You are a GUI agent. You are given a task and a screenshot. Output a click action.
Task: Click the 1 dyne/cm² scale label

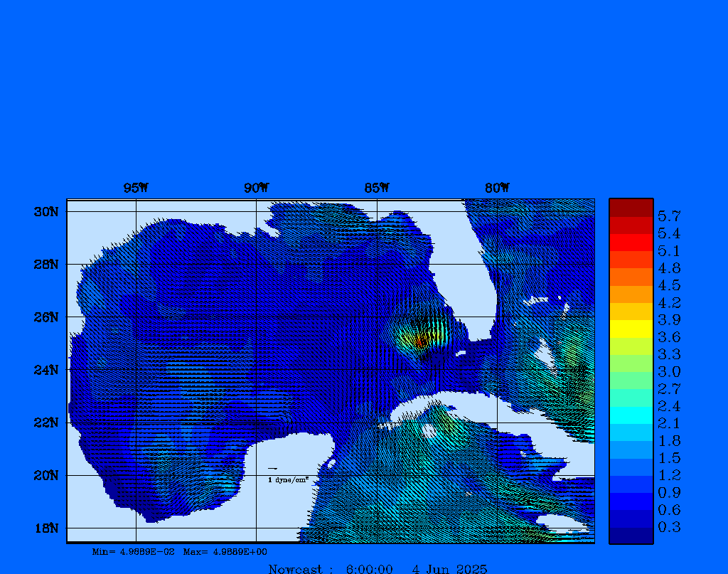288,480
